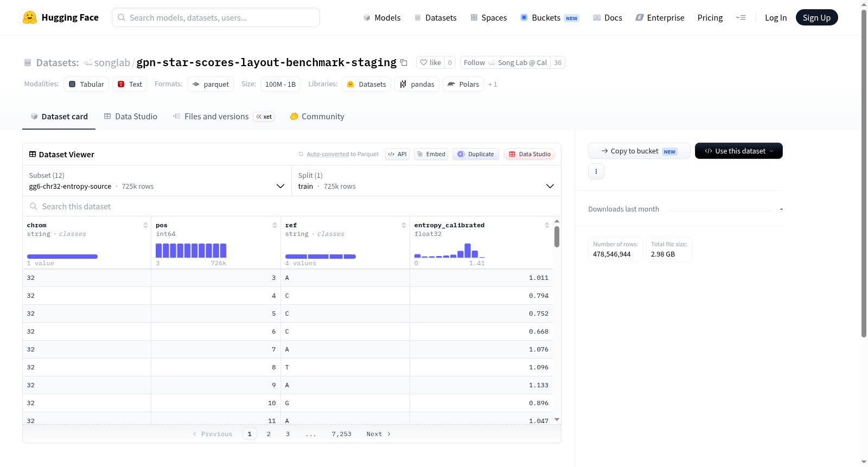Click the search magnifier in dataset search
The image size is (868, 467).
(x=34, y=206)
